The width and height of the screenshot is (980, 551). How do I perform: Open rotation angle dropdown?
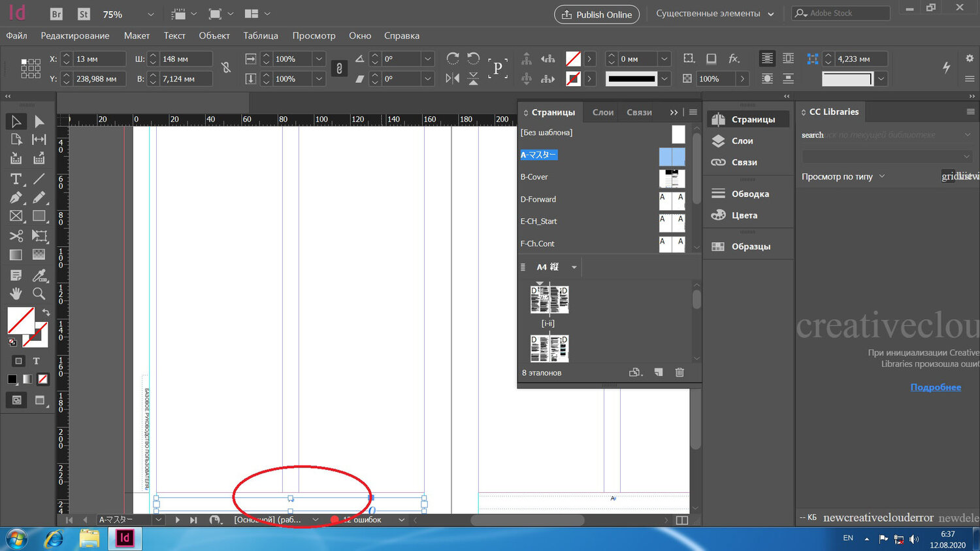pos(427,59)
